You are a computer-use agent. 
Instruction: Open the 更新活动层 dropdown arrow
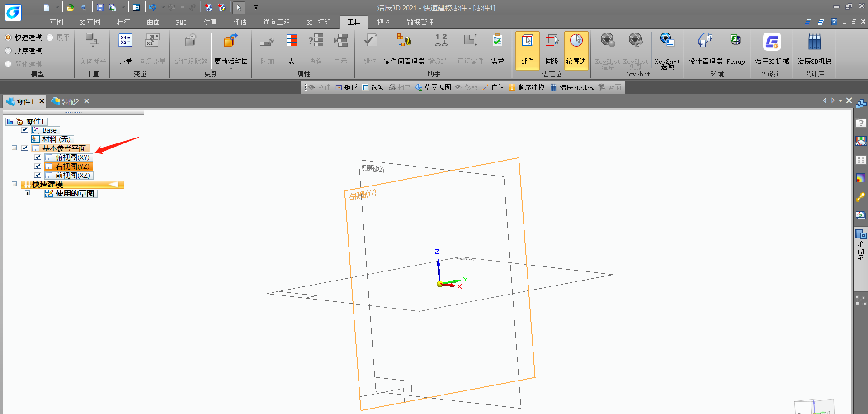click(231, 69)
